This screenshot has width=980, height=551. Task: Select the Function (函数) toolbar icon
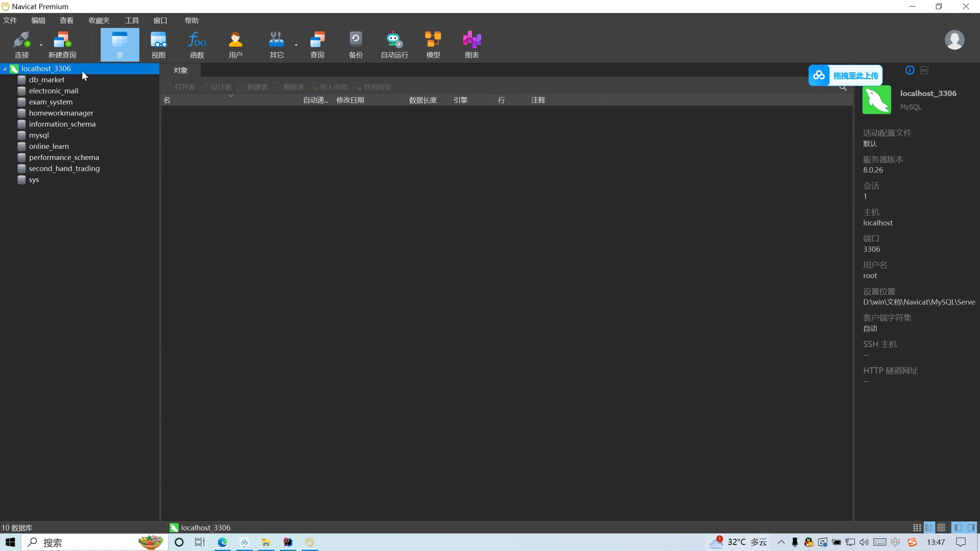(x=197, y=44)
